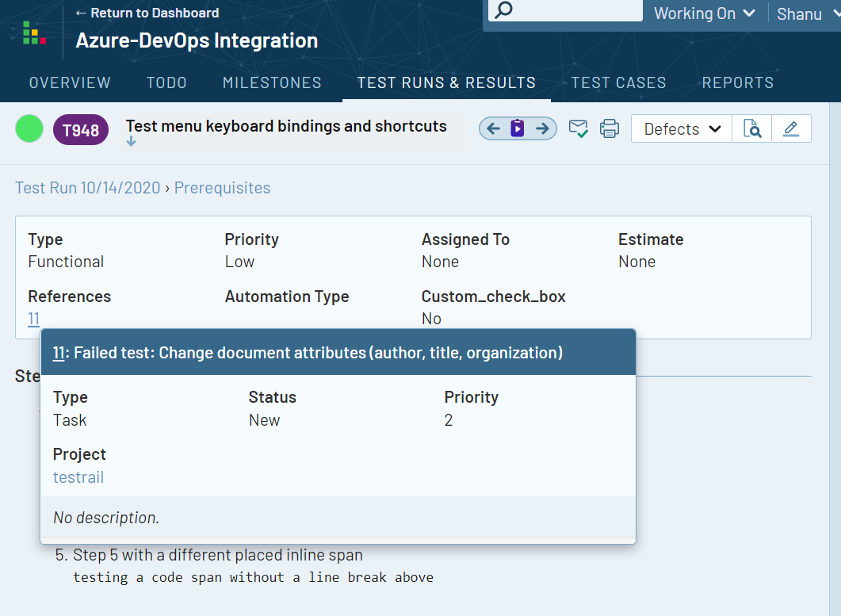Expand the Working On menu

[705, 13]
